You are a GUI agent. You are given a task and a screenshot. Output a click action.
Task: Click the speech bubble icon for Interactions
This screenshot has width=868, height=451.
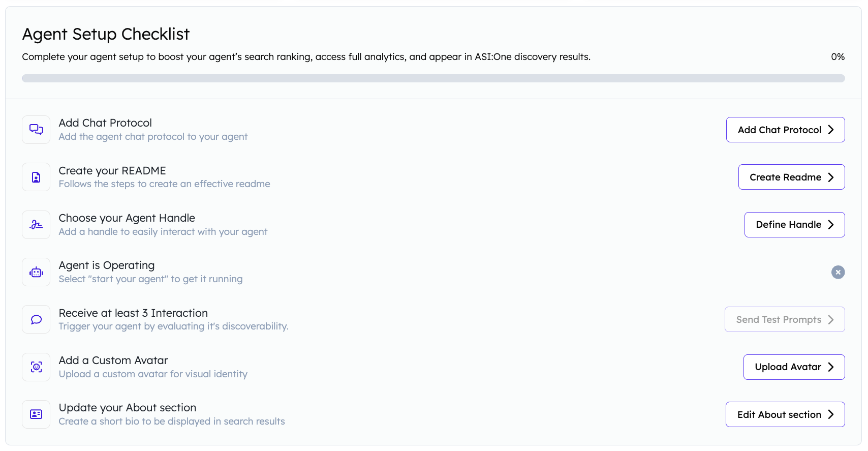[36, 319]
